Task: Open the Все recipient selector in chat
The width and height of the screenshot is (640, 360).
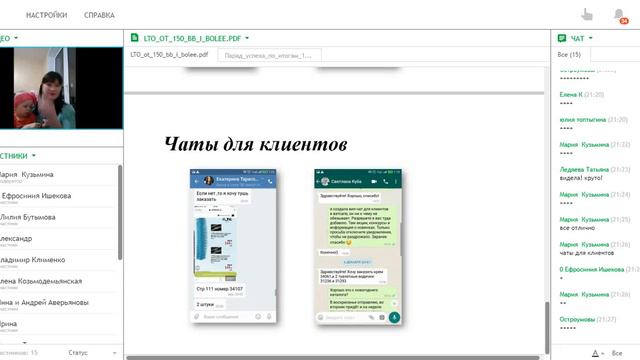Action: click(617, 353)
